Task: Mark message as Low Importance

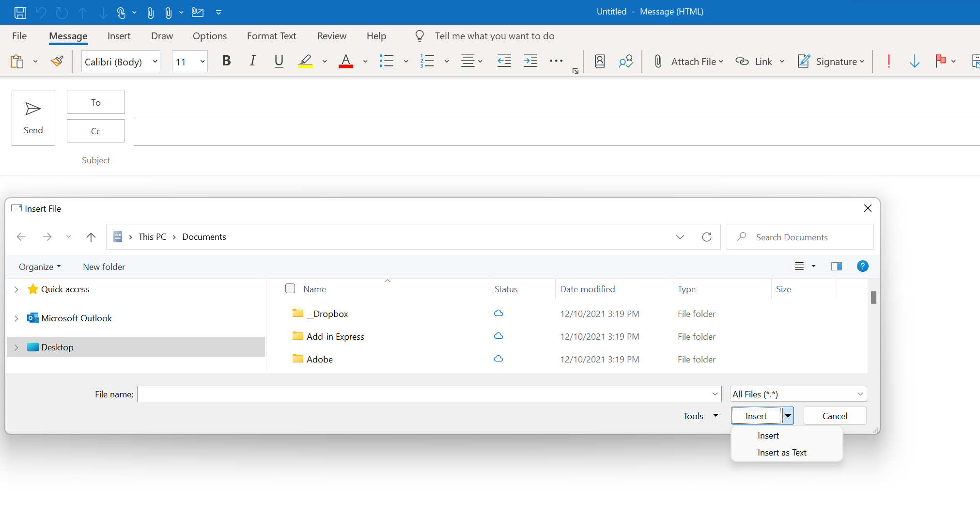Action: (x=915, y=61)
